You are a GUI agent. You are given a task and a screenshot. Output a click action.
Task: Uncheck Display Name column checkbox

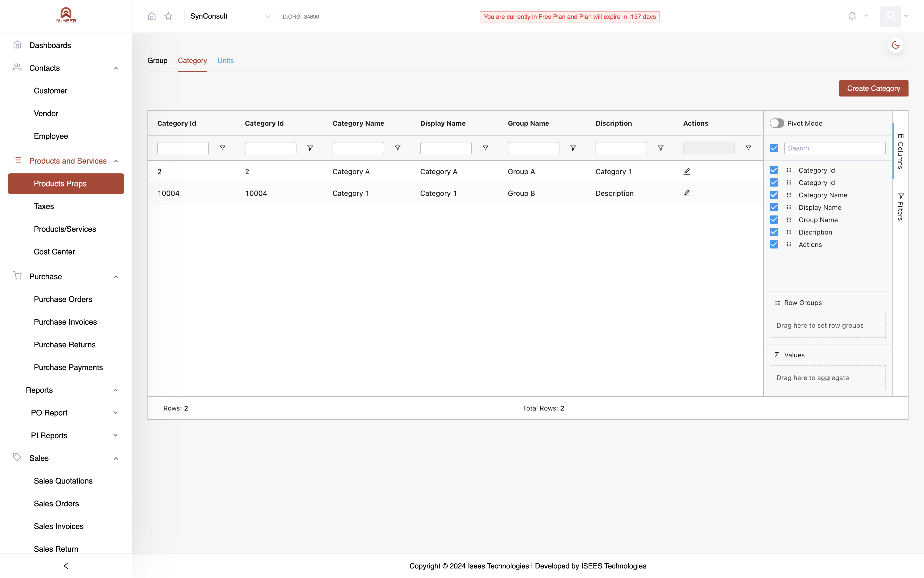(774, 207)
